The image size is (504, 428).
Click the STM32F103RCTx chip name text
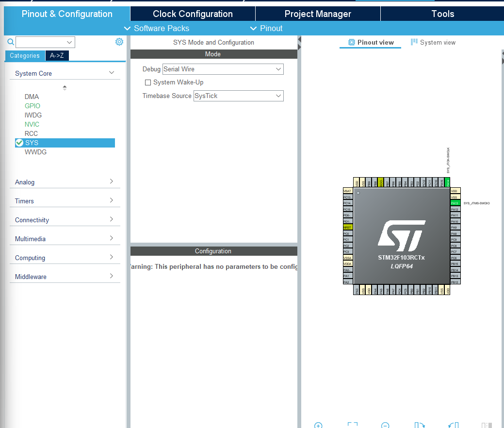tap(402, 258)
